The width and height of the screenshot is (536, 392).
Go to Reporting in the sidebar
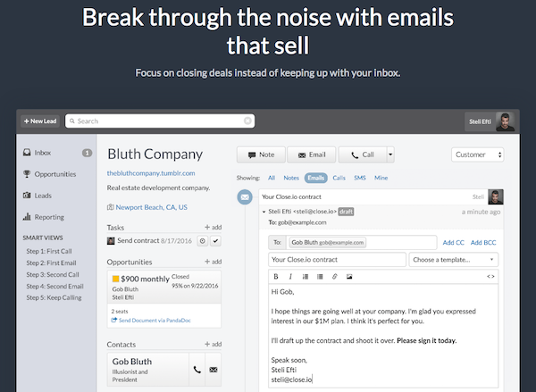pyautogui.click(x=48, y=216)
